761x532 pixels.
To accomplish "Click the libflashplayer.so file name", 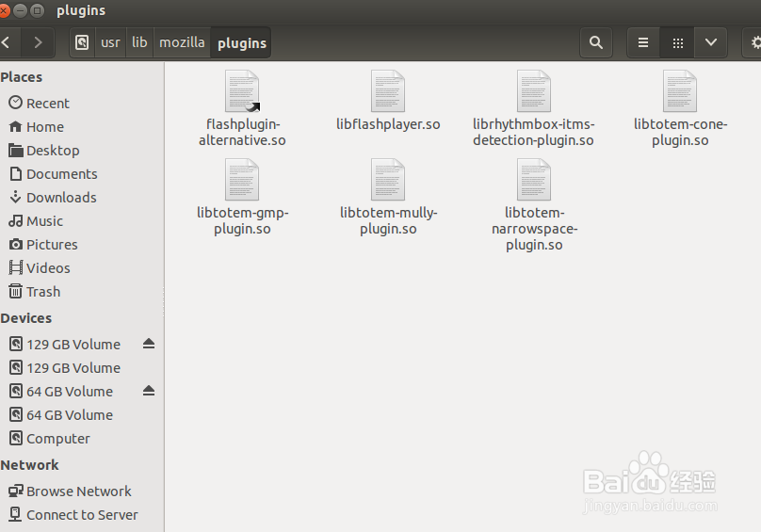I will click(x=388, y=124).
